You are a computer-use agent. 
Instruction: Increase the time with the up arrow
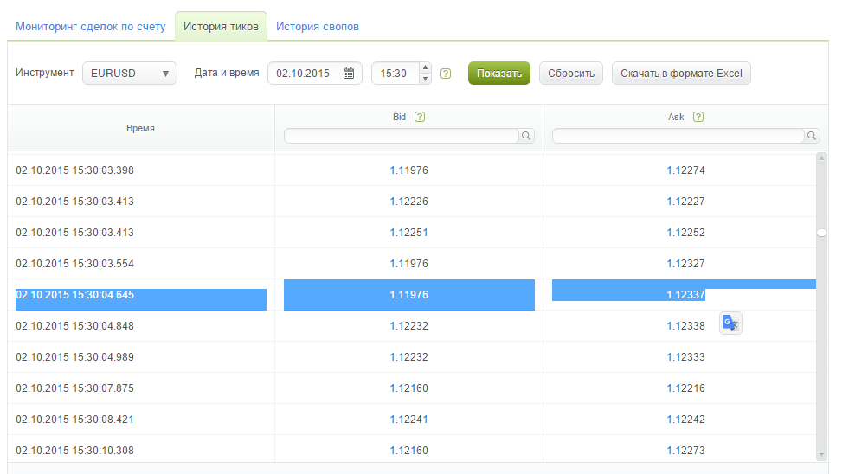(425, 67)
